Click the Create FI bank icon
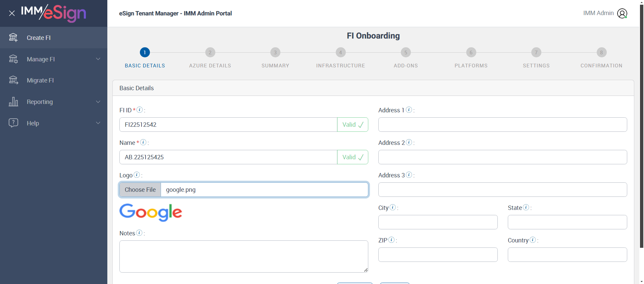 (13, 38)
